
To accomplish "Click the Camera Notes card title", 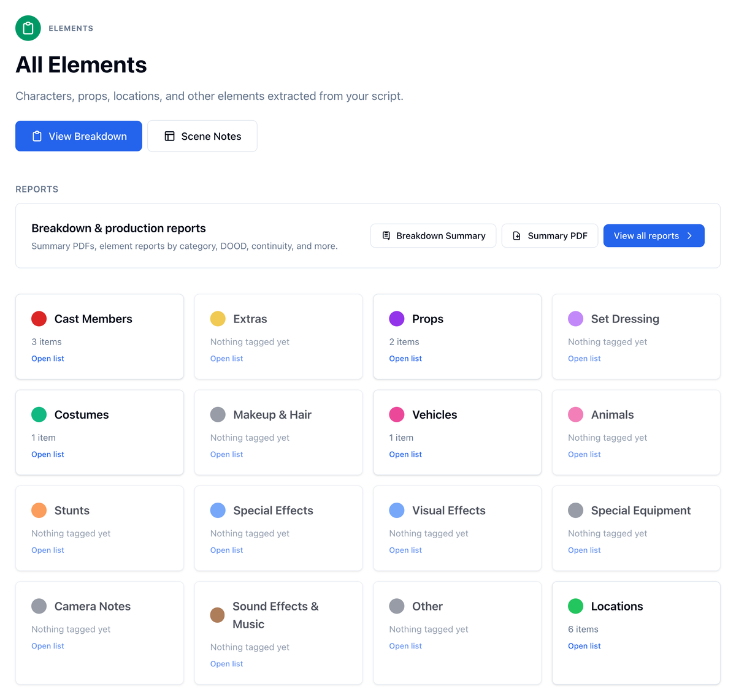I will tap(93, 606).
